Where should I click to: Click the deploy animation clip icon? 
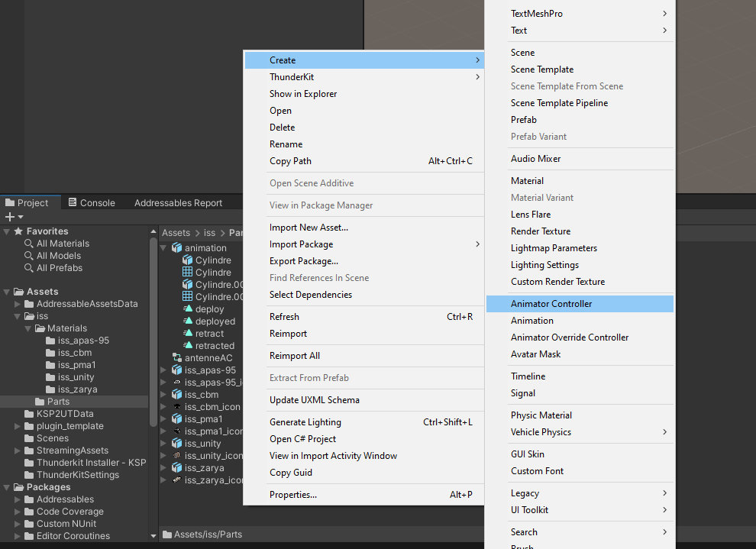point(188,309)
